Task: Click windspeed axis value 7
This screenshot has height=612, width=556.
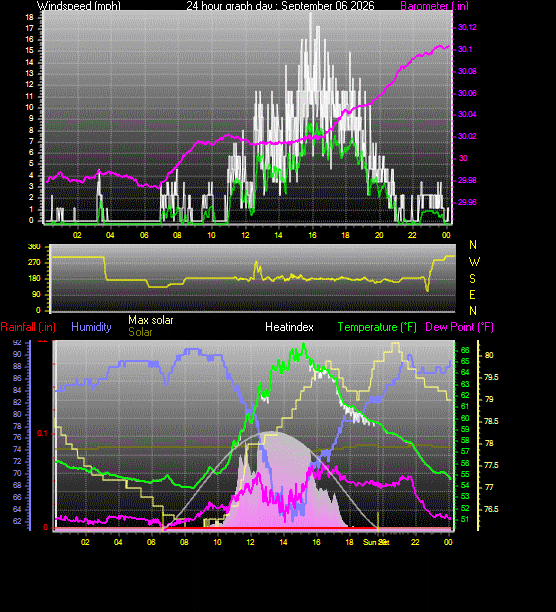Action: (31, 141)
